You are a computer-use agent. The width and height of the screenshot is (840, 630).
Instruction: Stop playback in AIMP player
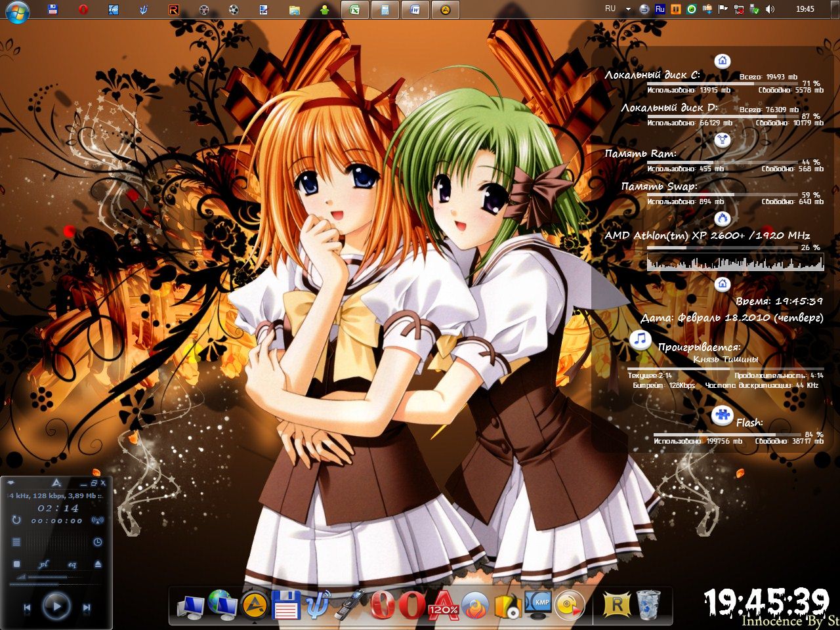click(x=17, y=564)
